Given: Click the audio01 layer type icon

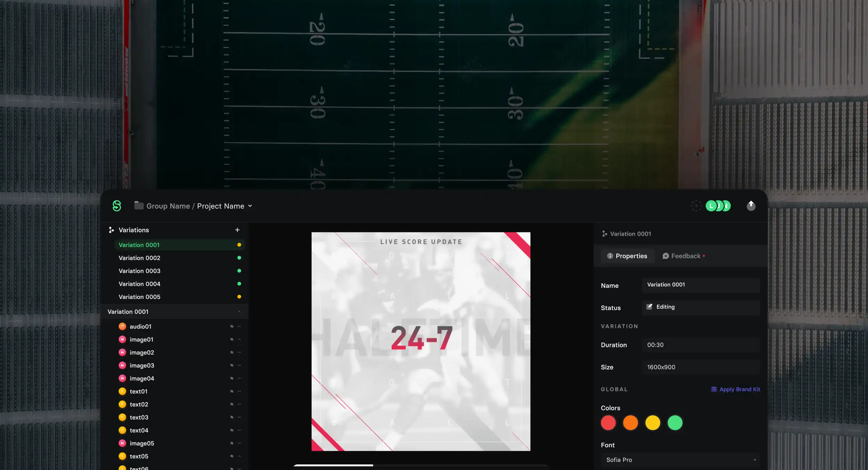Looking at the screenshot, I should point(122,326).
